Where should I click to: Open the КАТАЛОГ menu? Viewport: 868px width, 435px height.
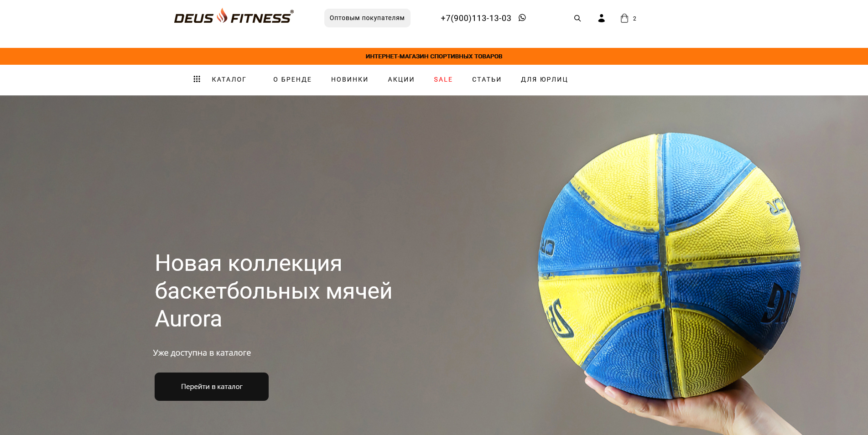(229, 79)
